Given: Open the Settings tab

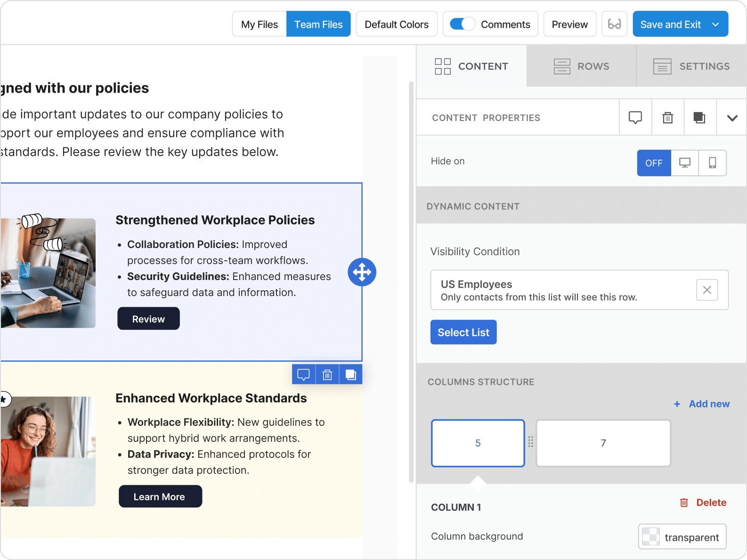Looking at the screenshot, I should (691, 66).
